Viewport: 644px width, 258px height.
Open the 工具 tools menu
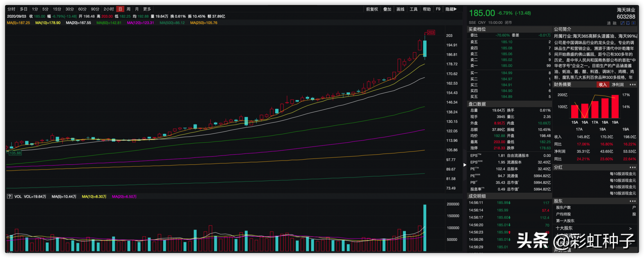(x=413, y=9)
